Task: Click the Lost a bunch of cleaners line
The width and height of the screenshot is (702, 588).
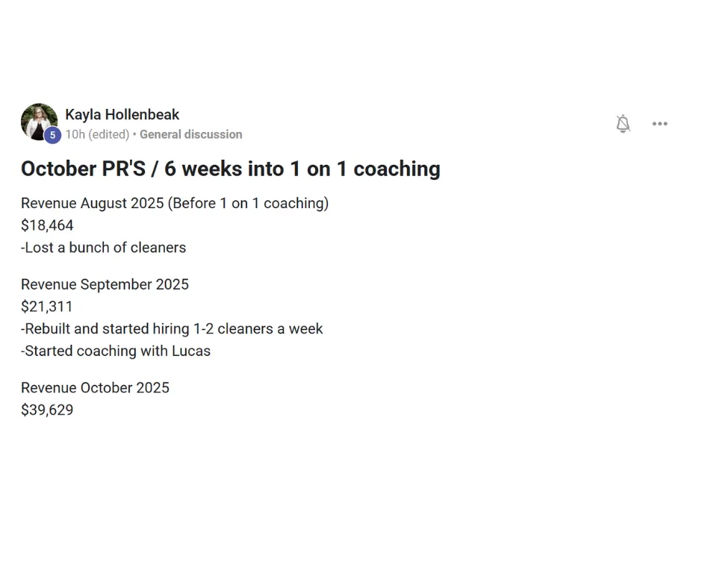Action: tap(103, 248)
